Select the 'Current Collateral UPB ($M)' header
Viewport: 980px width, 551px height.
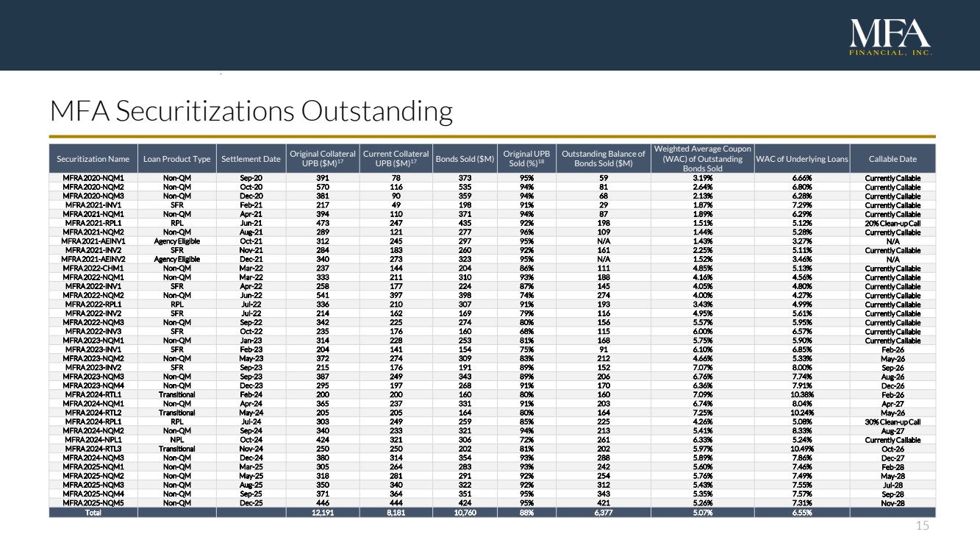(396, 159)
